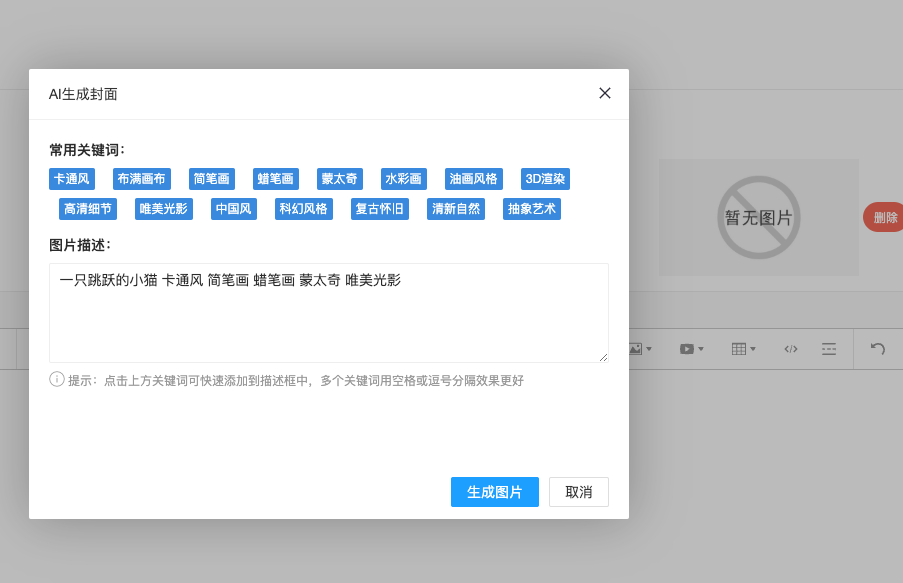Click the 取消 button to dismiss

pos(578,492)
